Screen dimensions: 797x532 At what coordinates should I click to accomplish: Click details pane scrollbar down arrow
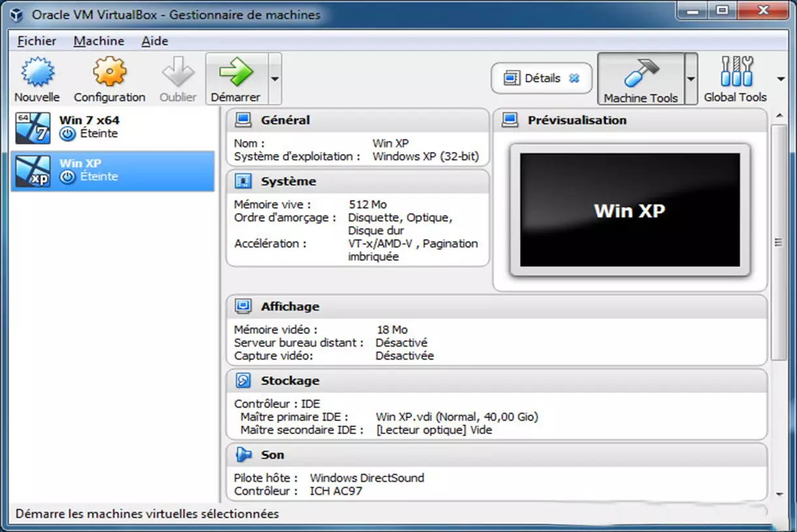[779, 494]
